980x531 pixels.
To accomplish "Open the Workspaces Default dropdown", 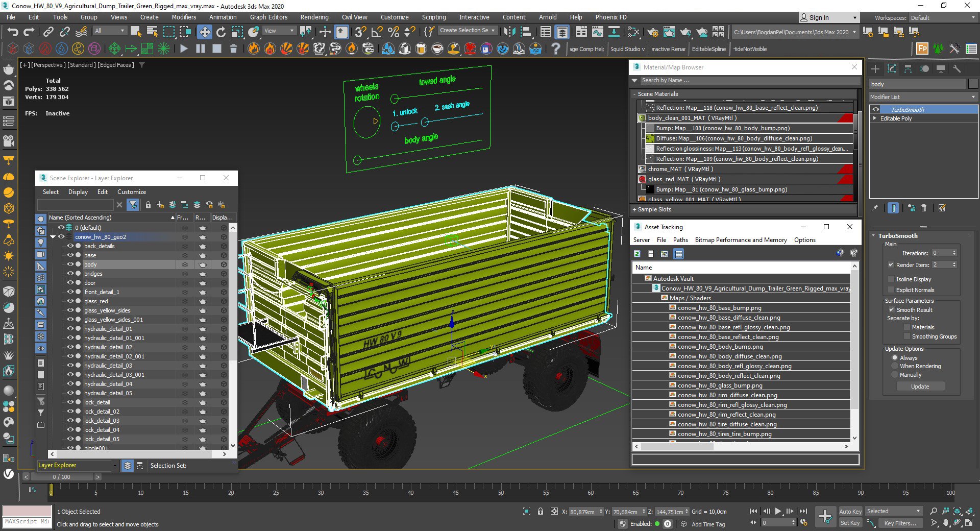I will click(943, 18).
